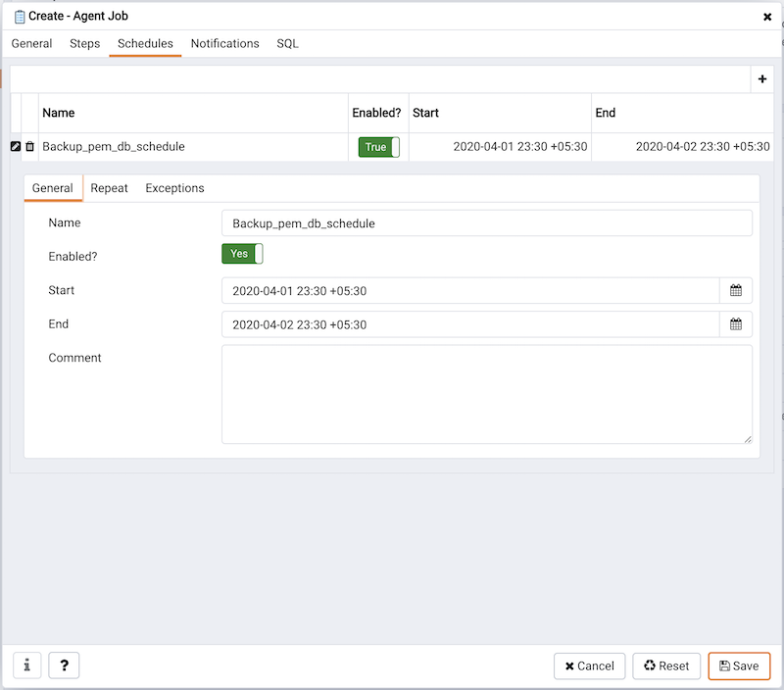Focus the schedule Name input field
This screenshot has width=784, height=690.
point(486,223)
